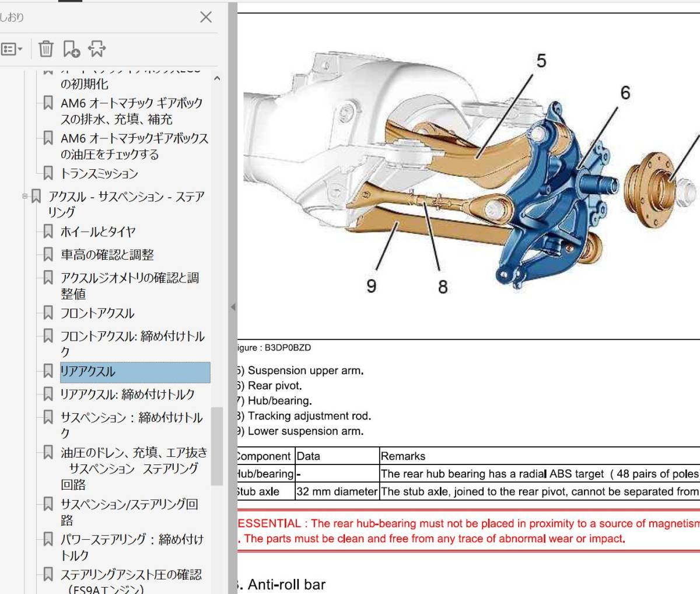Click the 'Data' table header cell
Viewport: 700px width, 594px height.
click(337, 456)
